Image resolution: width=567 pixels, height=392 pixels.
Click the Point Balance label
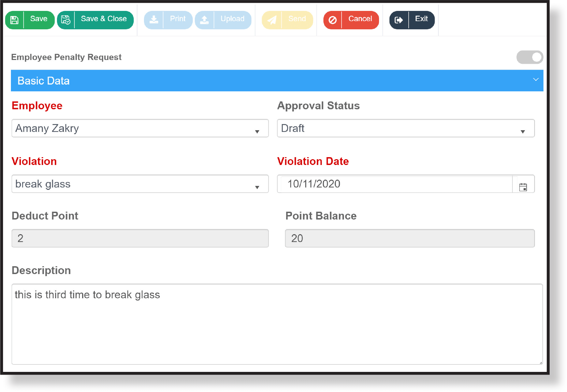coord(321,216)
